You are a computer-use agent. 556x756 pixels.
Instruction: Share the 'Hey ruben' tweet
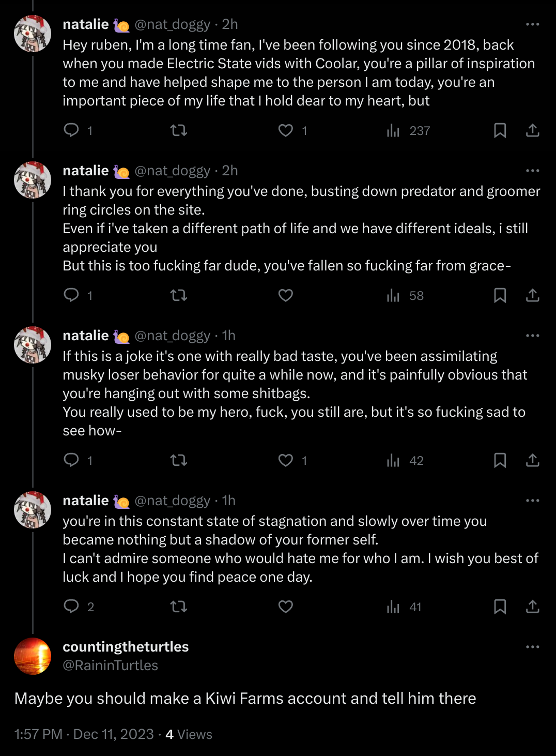(x=533, y=130)
